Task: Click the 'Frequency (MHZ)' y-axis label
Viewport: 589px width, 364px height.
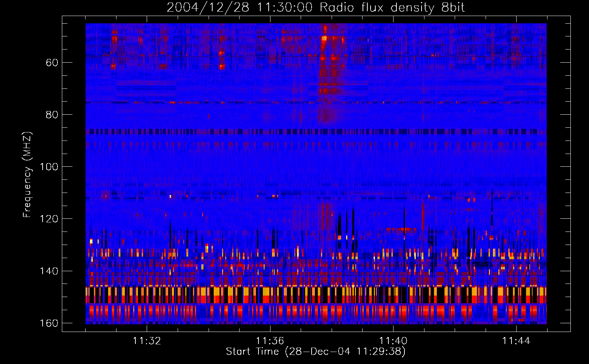Action: click(27, 175)
